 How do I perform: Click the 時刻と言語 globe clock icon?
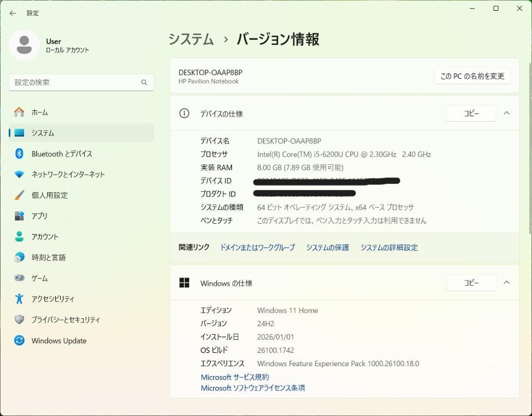tap(19, 257)
